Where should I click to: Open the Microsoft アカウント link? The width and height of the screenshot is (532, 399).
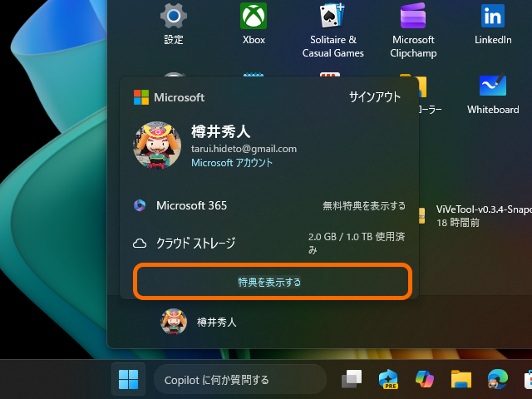[x=232, y=163]
